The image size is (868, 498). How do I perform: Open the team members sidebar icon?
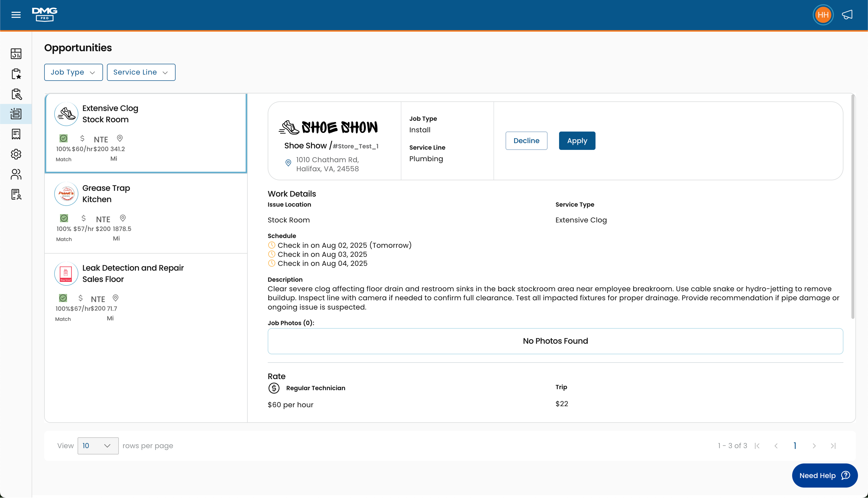(16, 174)
